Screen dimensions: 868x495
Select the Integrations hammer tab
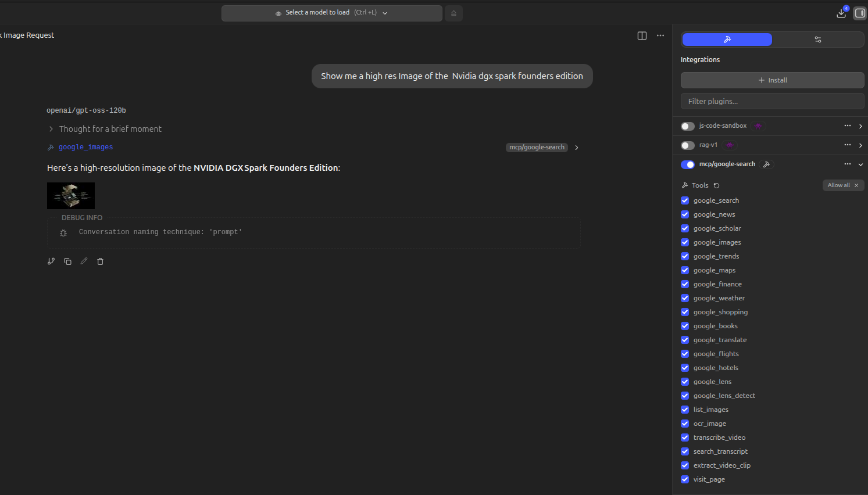point(727,40)
